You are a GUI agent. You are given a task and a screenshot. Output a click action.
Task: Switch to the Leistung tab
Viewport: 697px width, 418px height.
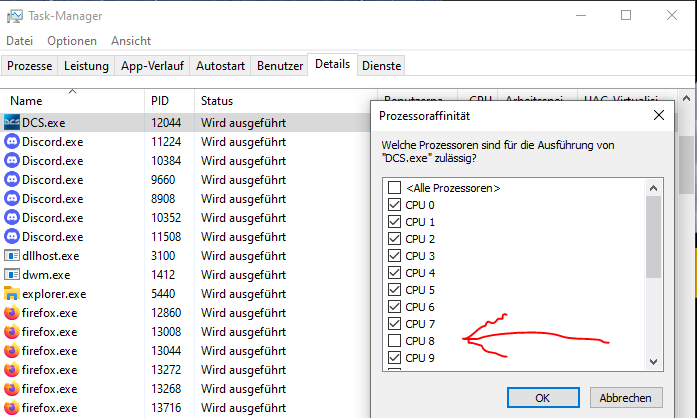(86, 66)
